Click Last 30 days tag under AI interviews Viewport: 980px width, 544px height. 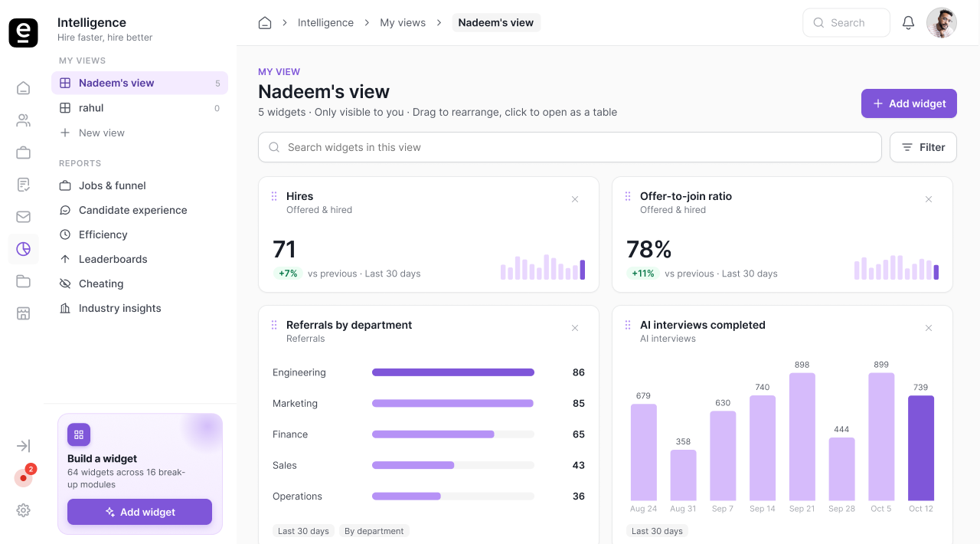[657, 531]
